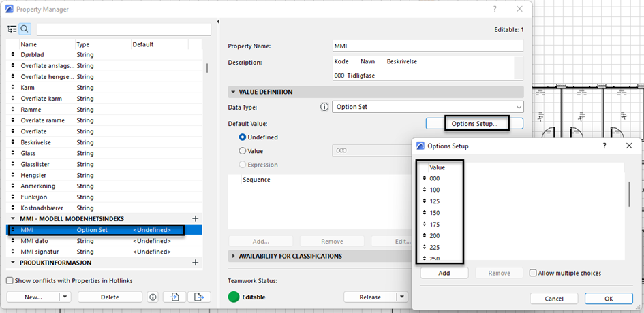Add property to PRODUKTINFORMASJON group
Screen dimensions: 644x313
click(196, 262)
